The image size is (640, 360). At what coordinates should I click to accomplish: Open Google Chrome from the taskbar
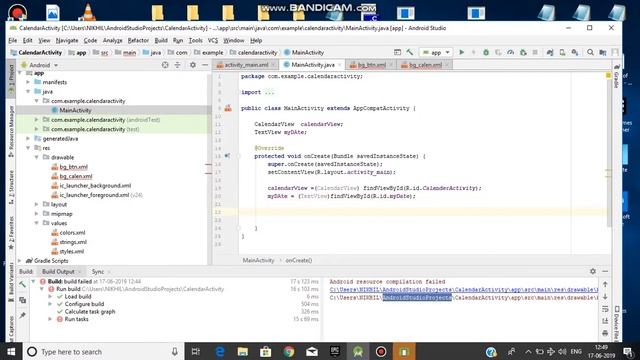pyautogui.click(x=289, y=351)
